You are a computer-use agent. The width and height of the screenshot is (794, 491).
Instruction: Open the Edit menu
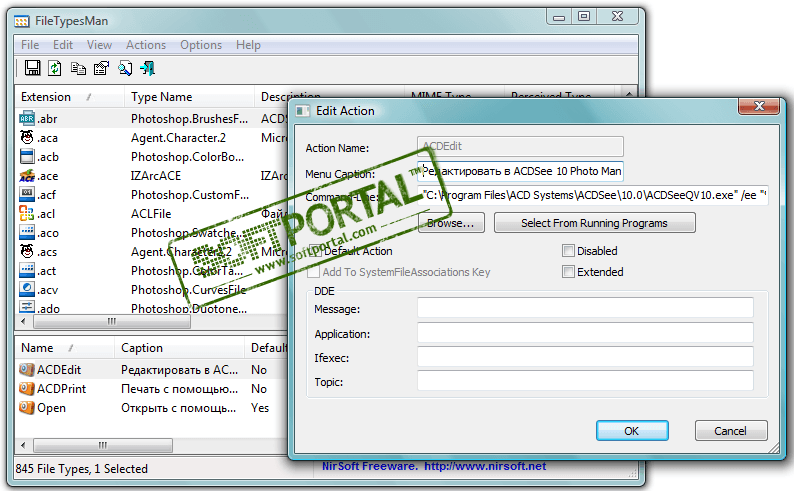point(63,45)
